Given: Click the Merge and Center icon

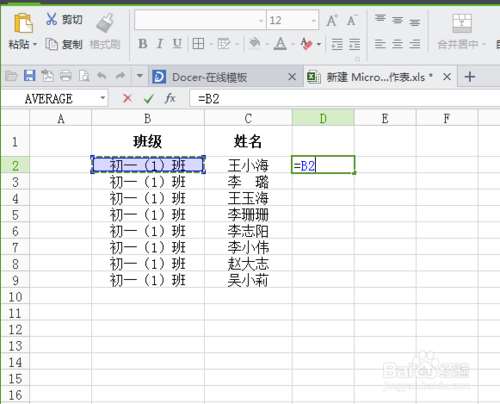Looking at the screenshot, I should click(x=462, y=23).
